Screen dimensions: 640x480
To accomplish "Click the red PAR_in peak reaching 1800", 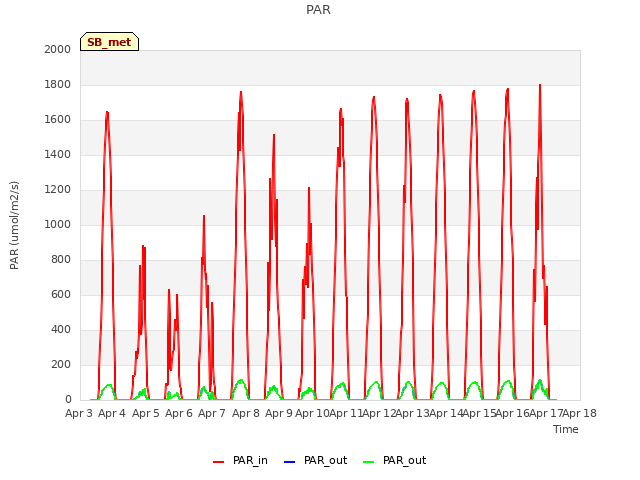I will 540,86.
